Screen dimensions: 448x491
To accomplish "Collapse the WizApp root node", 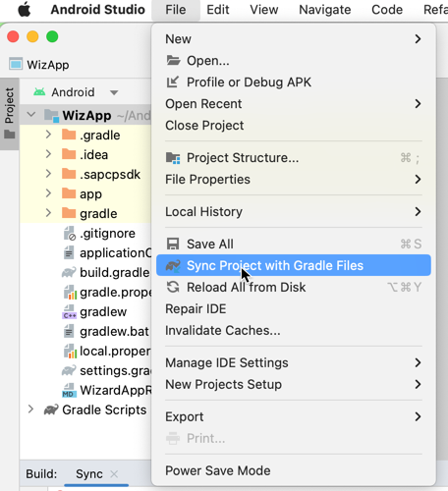I will coord(31,115).
